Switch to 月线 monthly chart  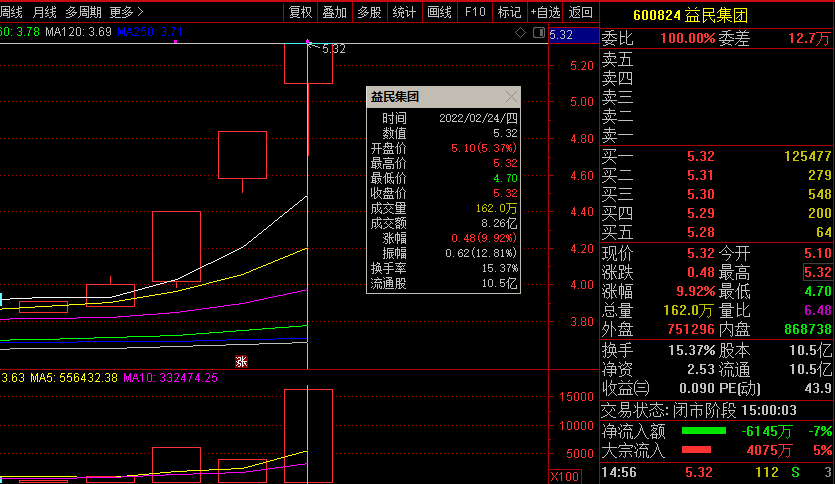(44, 12)
